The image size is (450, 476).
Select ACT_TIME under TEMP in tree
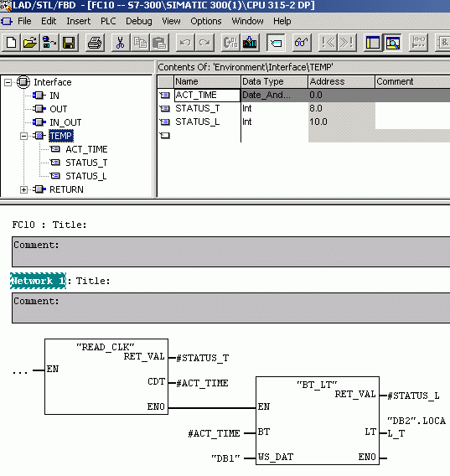coord(86,149)
